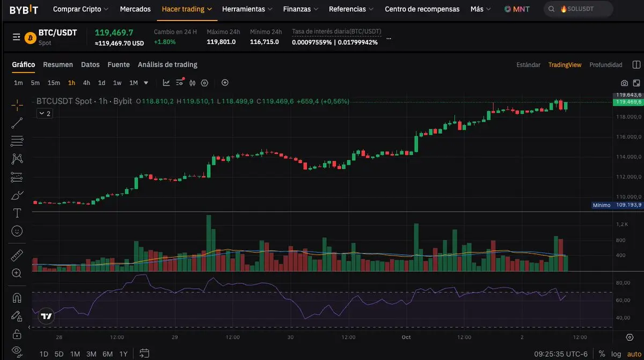
Task: Switch to the Resumen tab
Action: click(x=58, y=64)
